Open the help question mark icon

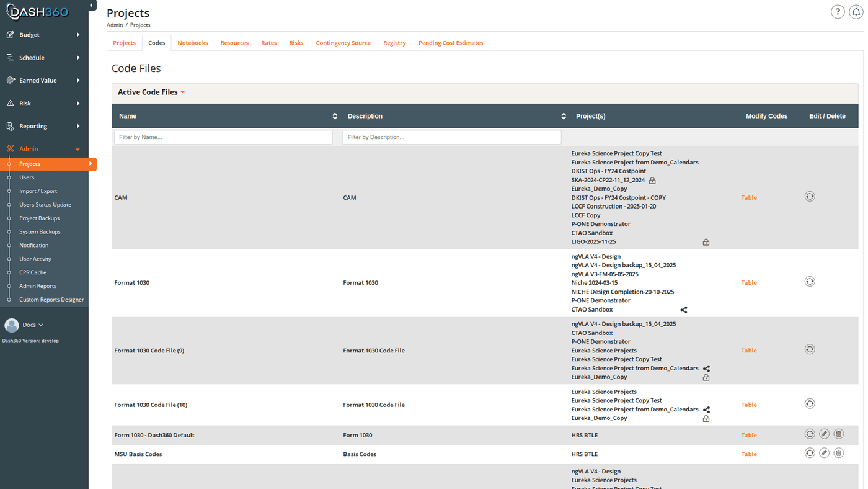click(838, 12)
